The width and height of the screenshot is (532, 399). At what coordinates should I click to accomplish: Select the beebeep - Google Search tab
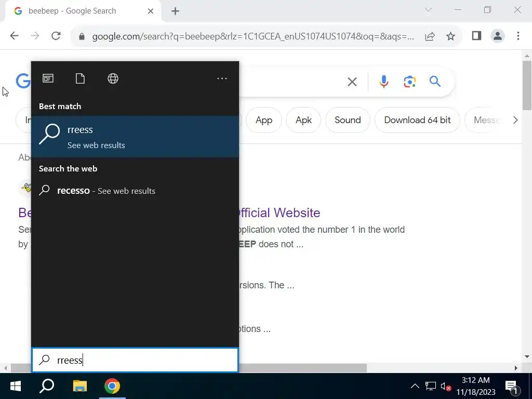[83, 11]
